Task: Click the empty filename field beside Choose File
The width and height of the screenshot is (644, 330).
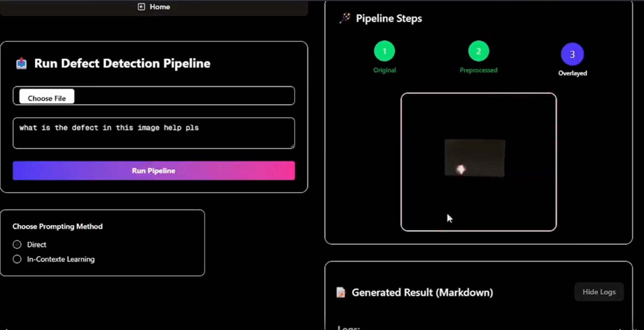Action: tap(184, 96)
